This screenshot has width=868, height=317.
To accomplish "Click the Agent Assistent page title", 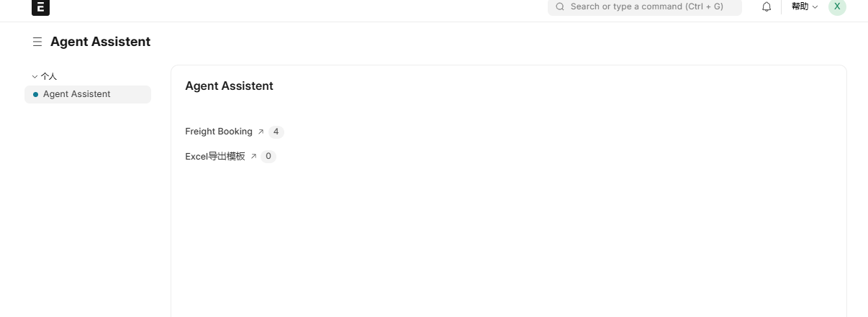I will point(100,42).
